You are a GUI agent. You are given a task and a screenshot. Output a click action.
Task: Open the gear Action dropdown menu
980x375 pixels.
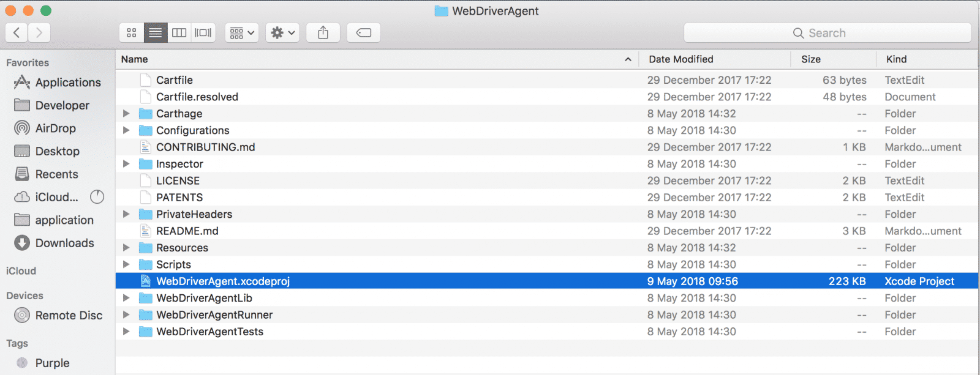coord(282,33)
